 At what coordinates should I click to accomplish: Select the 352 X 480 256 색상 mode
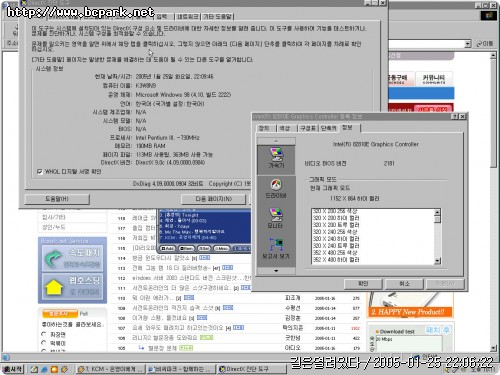335,253
